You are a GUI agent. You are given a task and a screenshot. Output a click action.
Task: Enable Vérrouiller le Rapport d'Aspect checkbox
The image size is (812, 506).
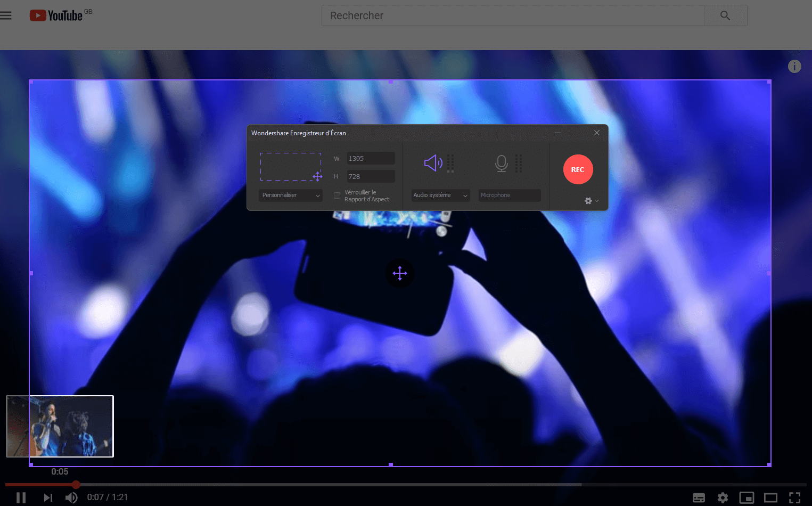[337, 195]
